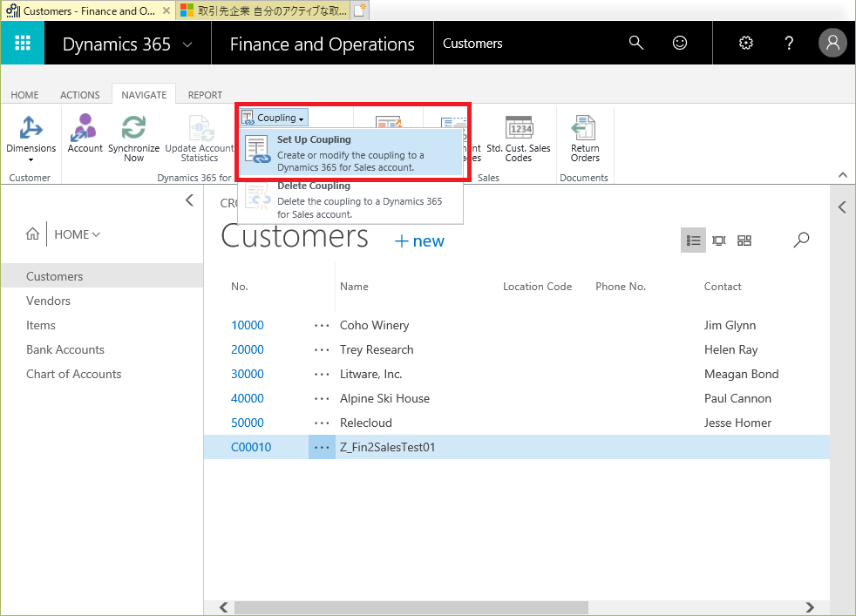Open the feedback smiley icon

pos(680,43)
